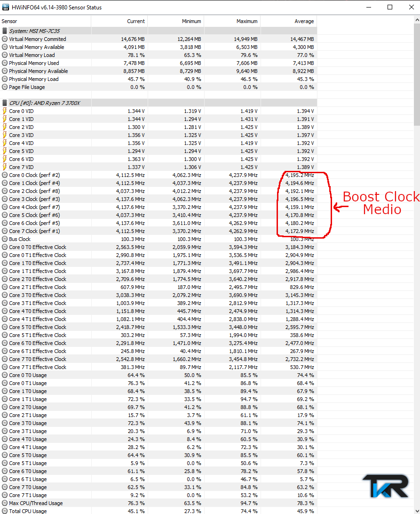
Task: Click the 78.1 % current Virtual Memory Load value
Action: [136, 55]
